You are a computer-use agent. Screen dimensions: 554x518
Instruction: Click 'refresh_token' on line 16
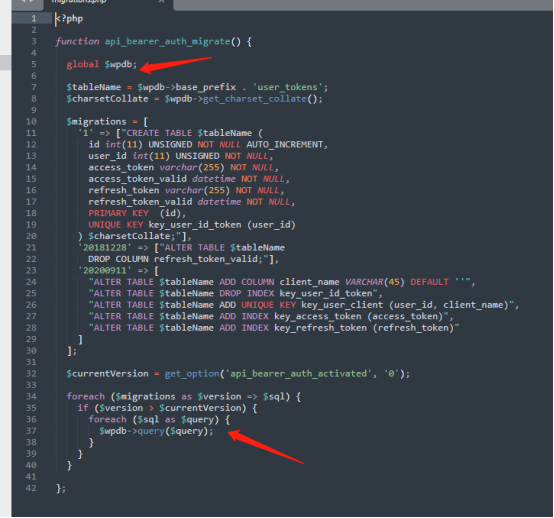click(x=124, y=190)
